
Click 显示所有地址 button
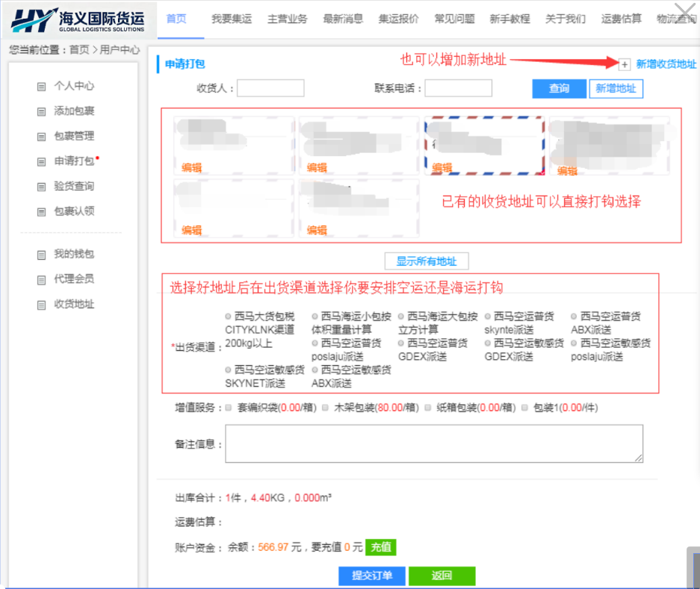(x=427, y=261)
